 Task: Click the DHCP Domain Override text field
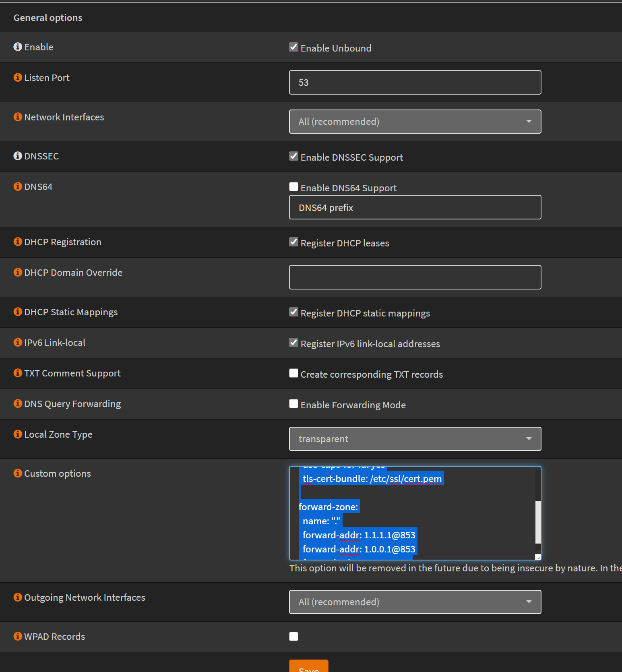tap(415, 277)
